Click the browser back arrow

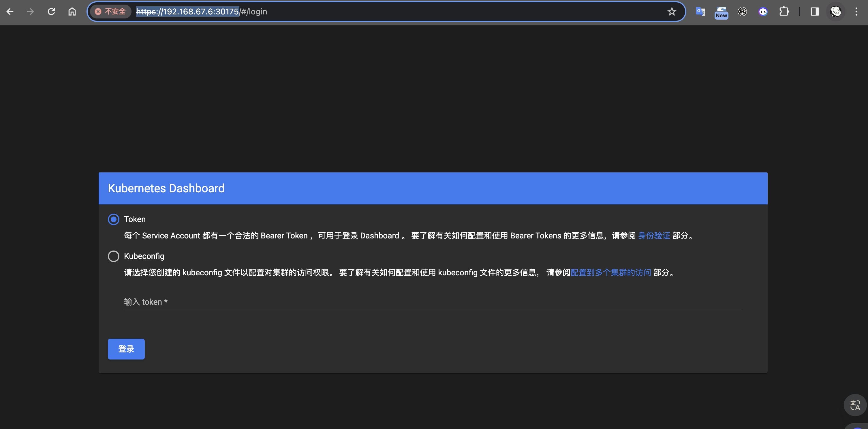click(10, 12)
